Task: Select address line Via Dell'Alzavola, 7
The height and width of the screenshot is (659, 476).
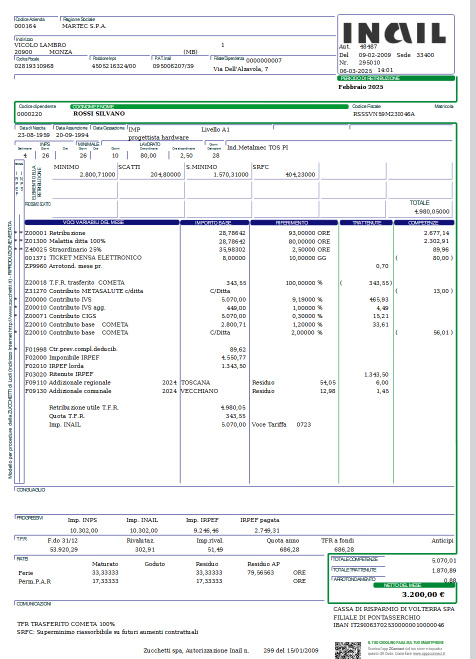Action: (x=240, y=69)
